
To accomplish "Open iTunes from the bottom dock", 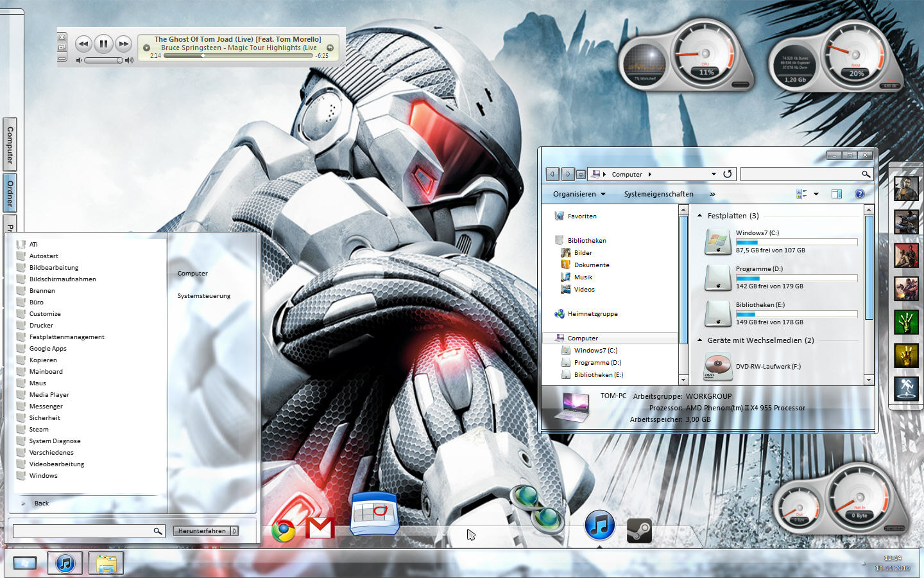I will tap(599, 525).
